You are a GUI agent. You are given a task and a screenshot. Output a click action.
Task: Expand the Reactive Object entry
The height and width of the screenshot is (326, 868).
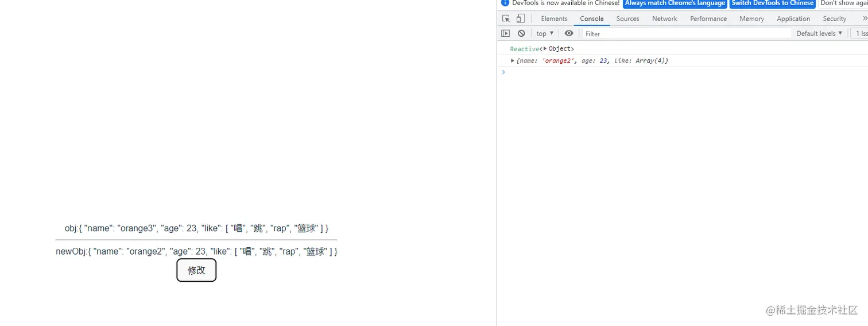point(545,49)
